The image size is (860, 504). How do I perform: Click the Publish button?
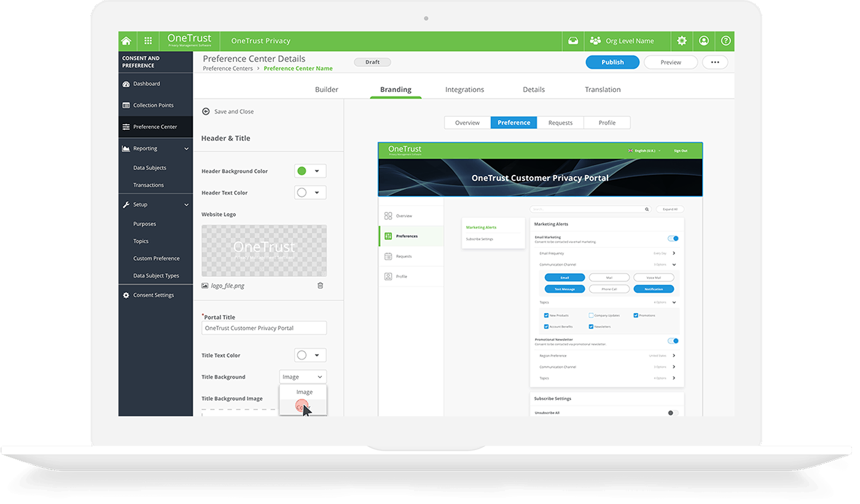coord(612,62)
